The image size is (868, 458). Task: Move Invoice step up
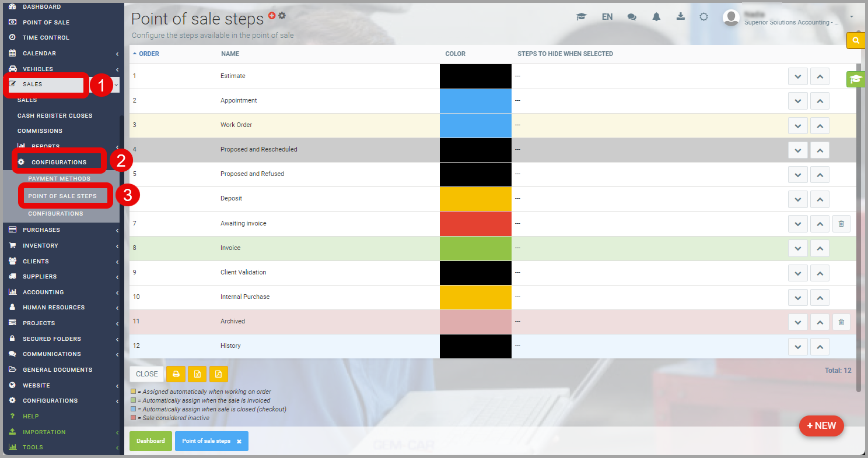coord(820,248)
